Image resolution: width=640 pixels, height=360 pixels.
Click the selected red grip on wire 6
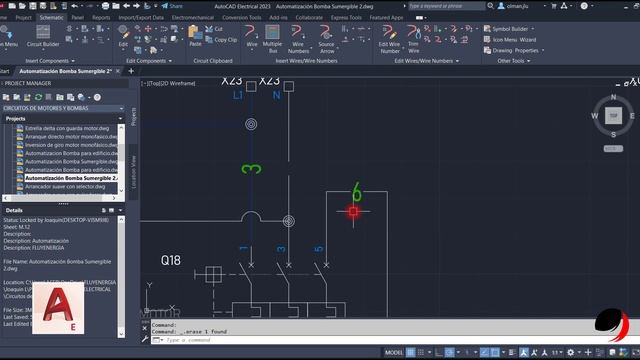[353, 211]
